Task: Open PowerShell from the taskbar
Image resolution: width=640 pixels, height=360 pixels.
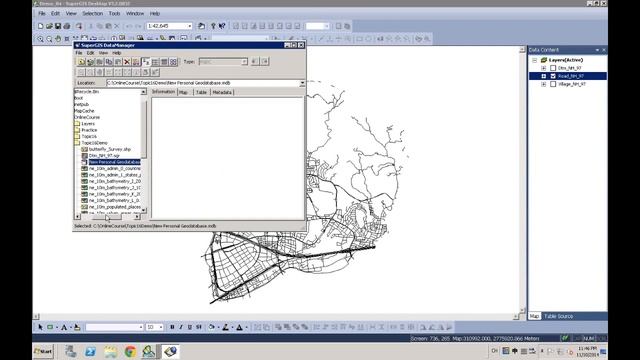Action: coord(90,351)
